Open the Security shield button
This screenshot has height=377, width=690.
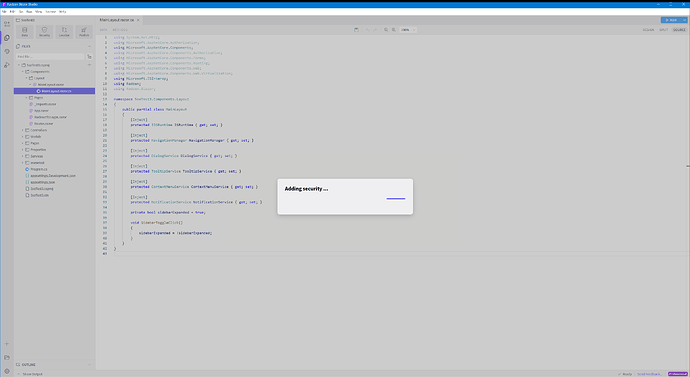click(44, 32)
